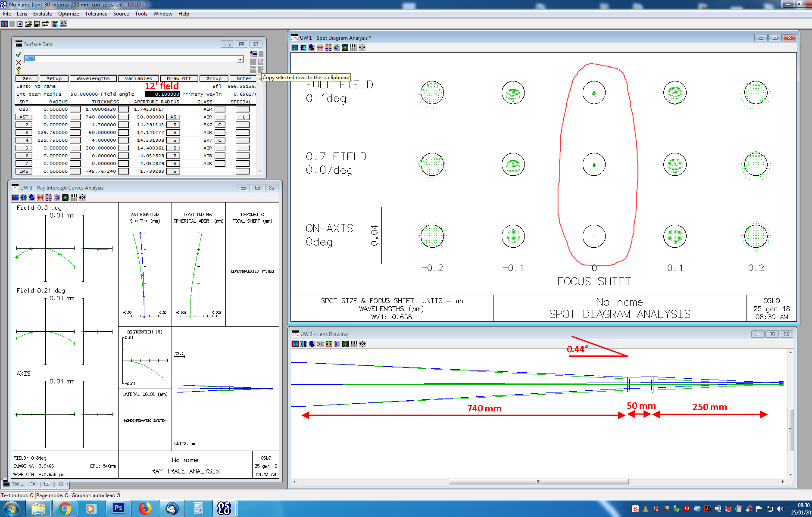
Task: Click the last globe icon in main toolbar
Action: tap(63, 24)
